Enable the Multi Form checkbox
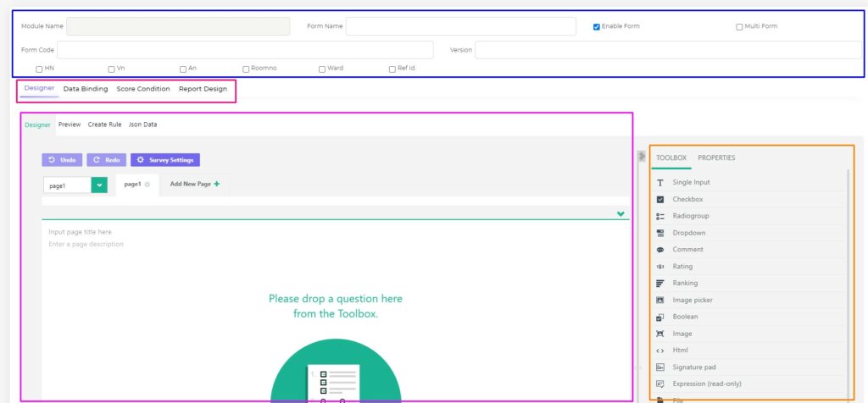This screenshot has width=868, height=403. pyautogui.click(x=739, y=26)
